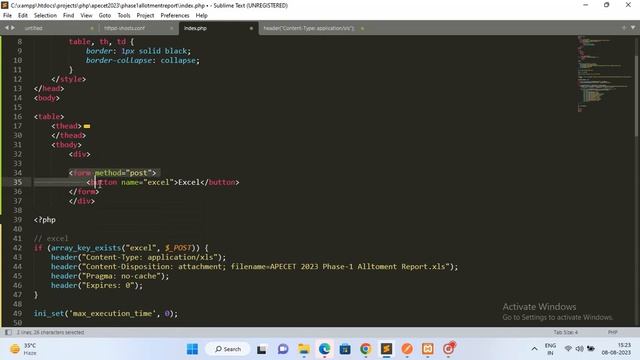Image resolution: width=640 pixels, height=360 pixels.
Task: Open the Tools menu
Action: tap(124, 16)
